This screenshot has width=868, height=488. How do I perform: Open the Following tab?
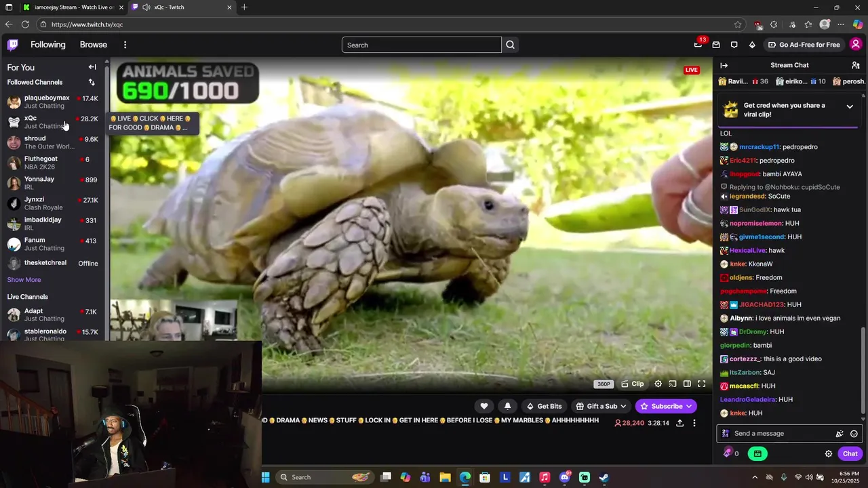(48, 45)
